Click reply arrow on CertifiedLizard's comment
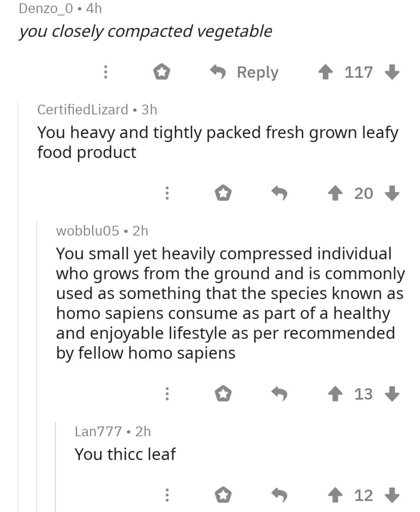 (x=279, y=193)
